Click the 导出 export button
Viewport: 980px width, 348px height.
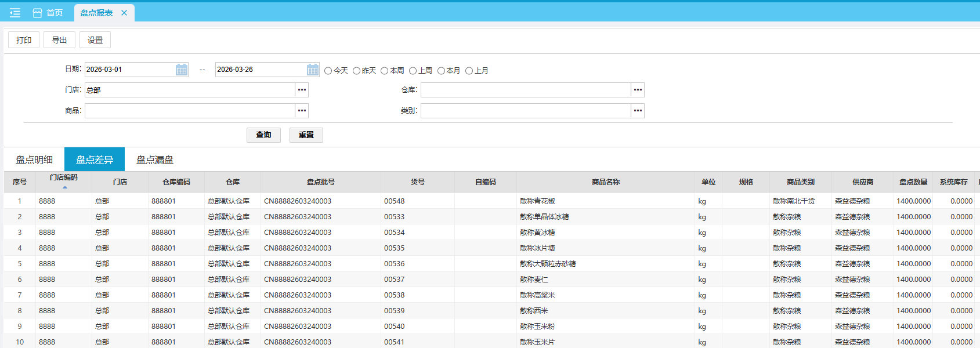click(59, 40)
